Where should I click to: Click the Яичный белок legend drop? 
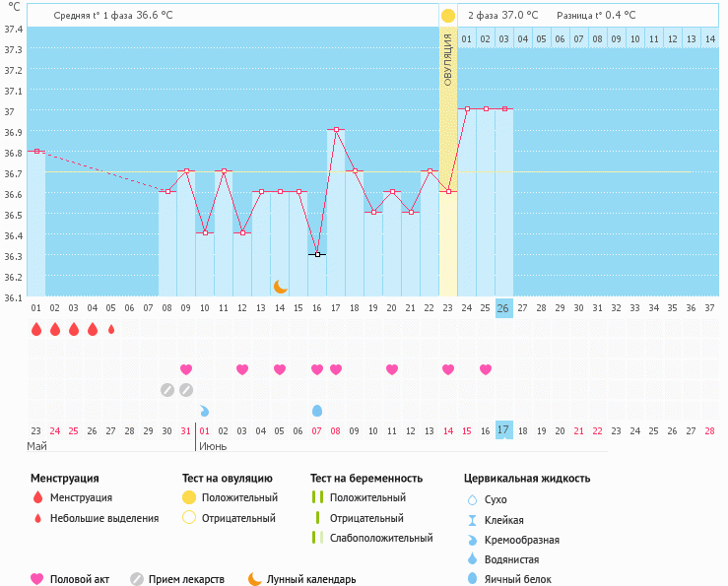(472, 579)
